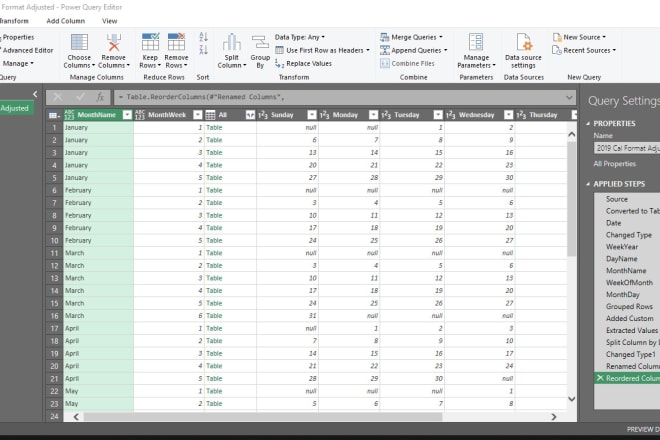Open the MonthName column filter dropdown

click(x=127, y=115)
